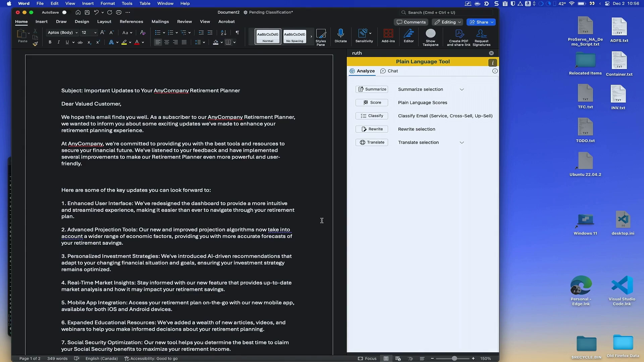This screenshot has height=362, width=644.
Task: Expand the Summarize selection dropdown
Action: 462,89
